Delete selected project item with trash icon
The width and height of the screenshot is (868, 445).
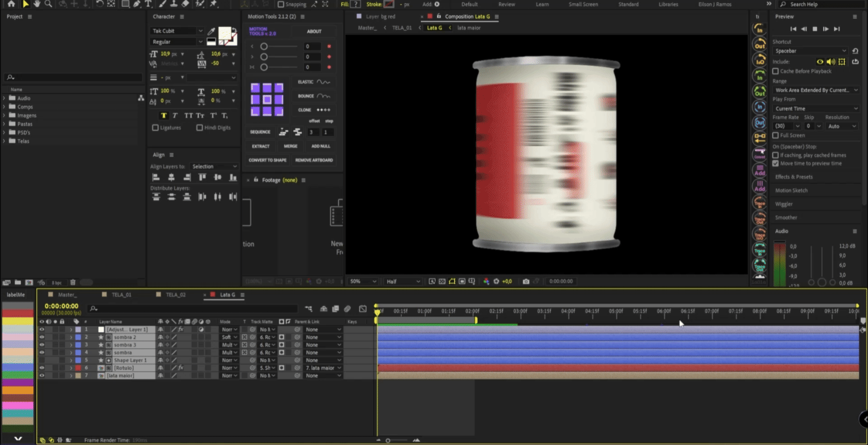click(73, 282)
